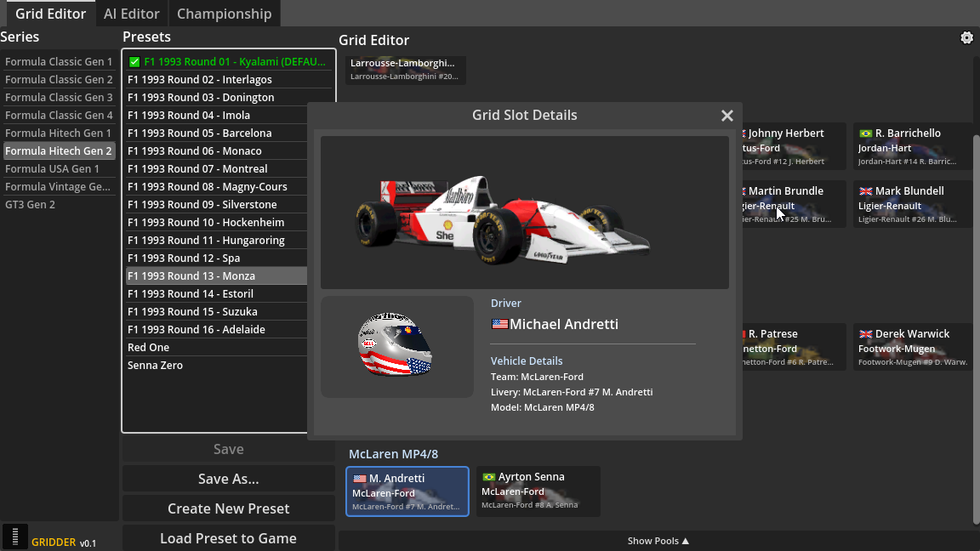The image size is (980, 551).
Task: Click Michael Andretti's helmet thumbnail
Action: (397, 347)
